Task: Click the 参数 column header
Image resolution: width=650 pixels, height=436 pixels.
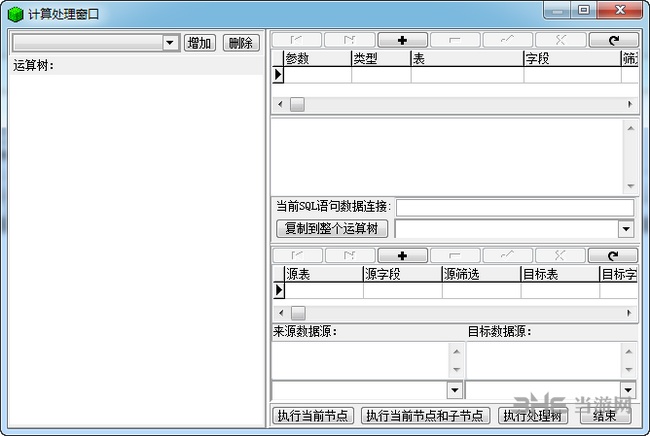Action: tap(318, 58)
